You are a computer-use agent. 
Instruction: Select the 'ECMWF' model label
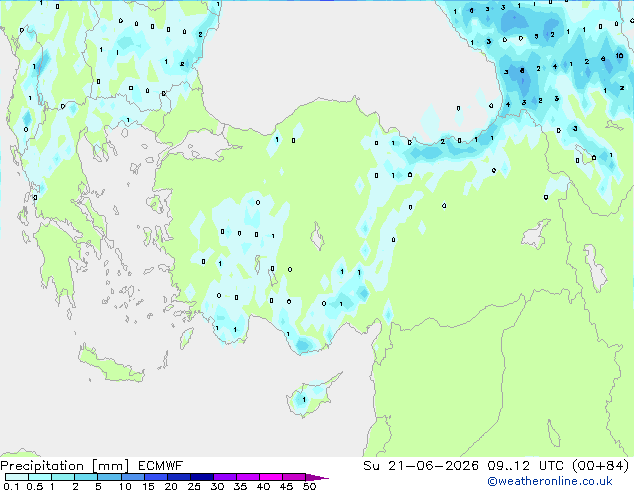click(x=160, y=466)
